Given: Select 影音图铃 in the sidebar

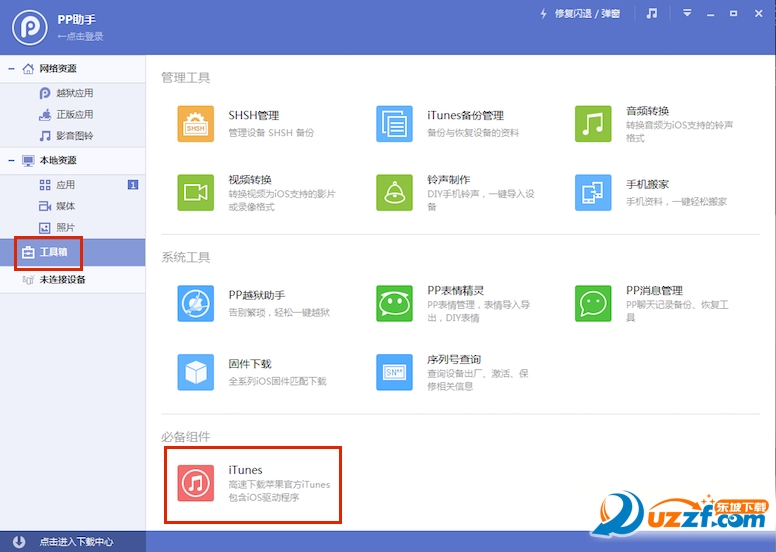Looking at the screenshot, I should pyautogui.click(x=73, y=136).
